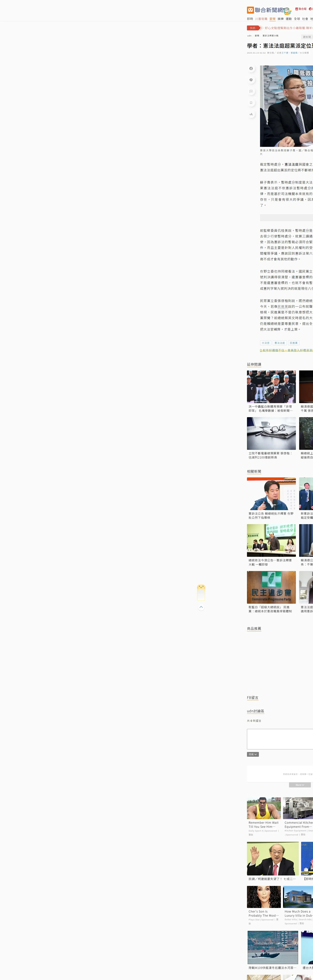This screenshot has width=313, height=980.
Task: Bookmark this article
Action: (x=251, y=103)
